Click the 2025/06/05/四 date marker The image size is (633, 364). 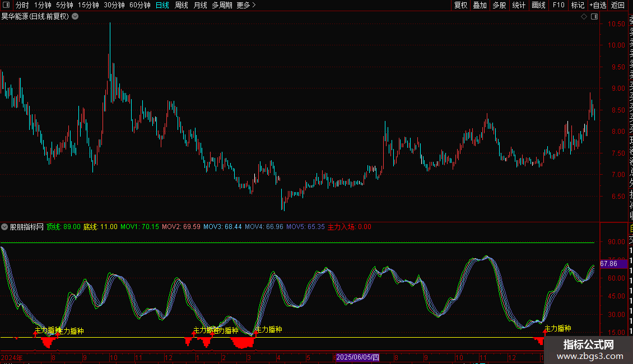(358, 357)
